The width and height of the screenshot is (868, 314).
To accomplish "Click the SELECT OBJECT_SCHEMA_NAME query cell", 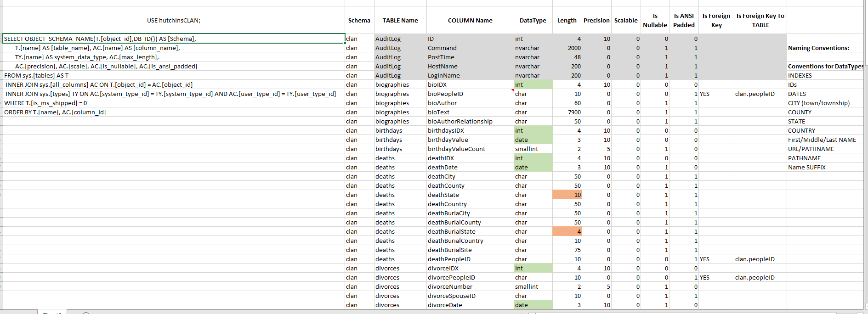I will [174, 39].
